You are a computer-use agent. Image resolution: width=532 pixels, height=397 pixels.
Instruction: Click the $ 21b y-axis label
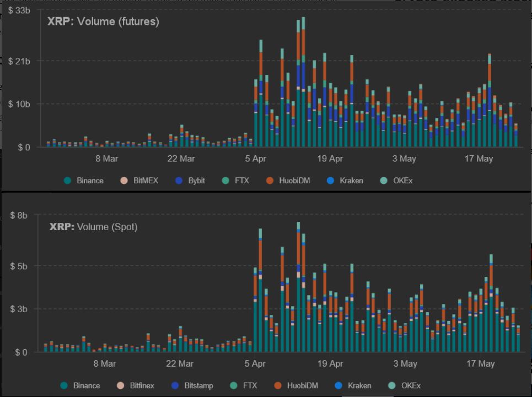[x=19, y=61]
